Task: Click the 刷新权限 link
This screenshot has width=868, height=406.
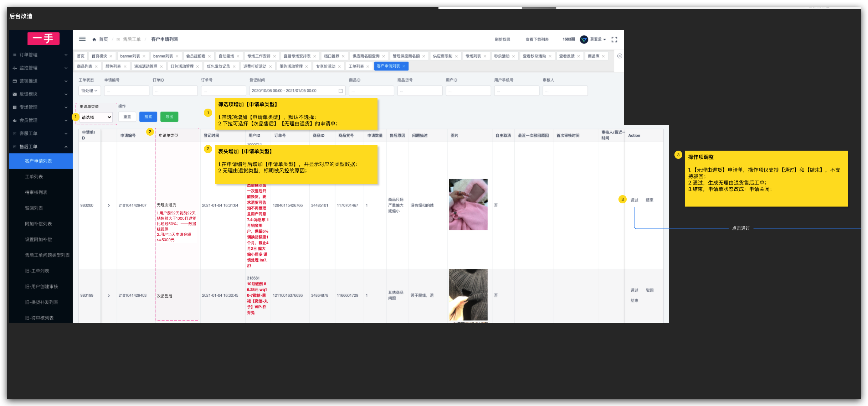Action: [x=502, y=40]
